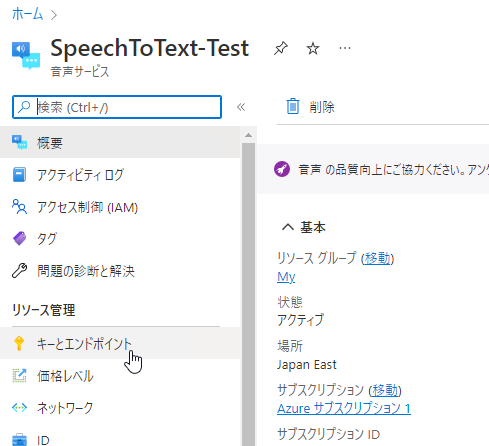Go to ホーム breadcrumb link
Image resolution: width=489 pixels, height=446 pixels.
27,14
